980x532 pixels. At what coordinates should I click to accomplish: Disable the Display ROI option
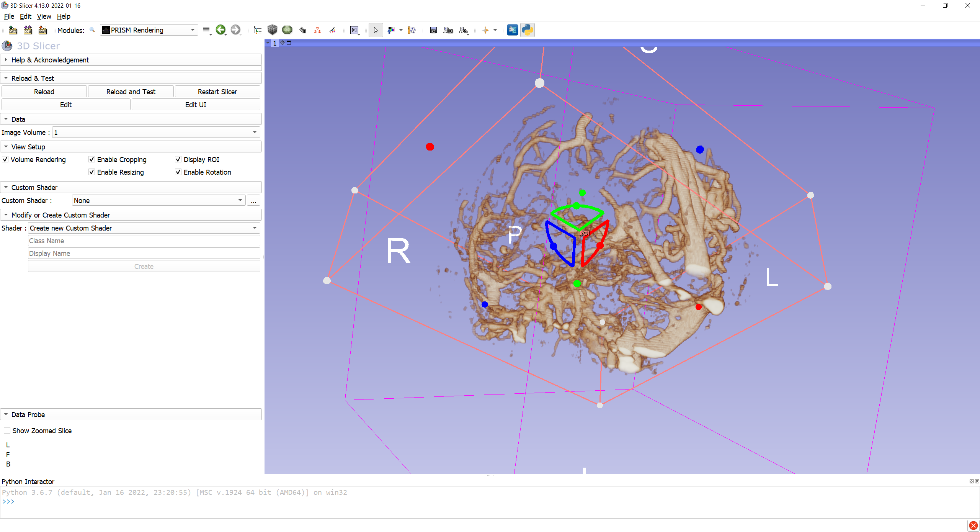pyautogui.click(x=178, y=159)
